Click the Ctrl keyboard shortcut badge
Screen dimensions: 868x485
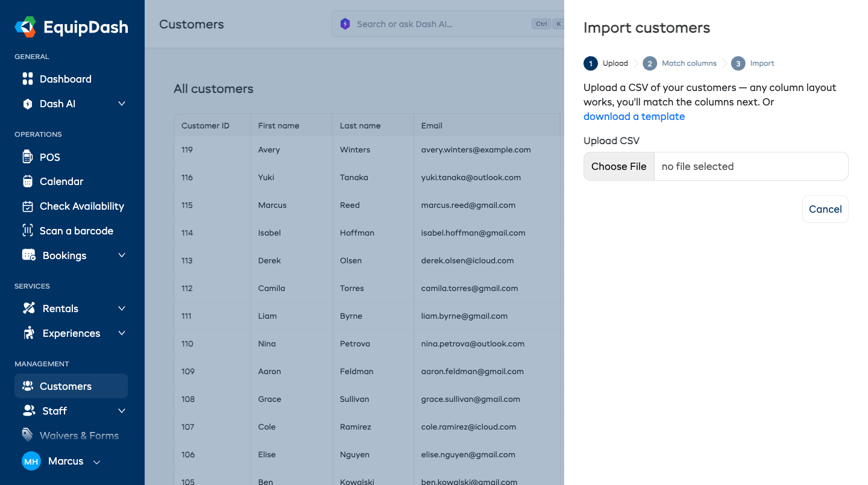coord(541,24)
